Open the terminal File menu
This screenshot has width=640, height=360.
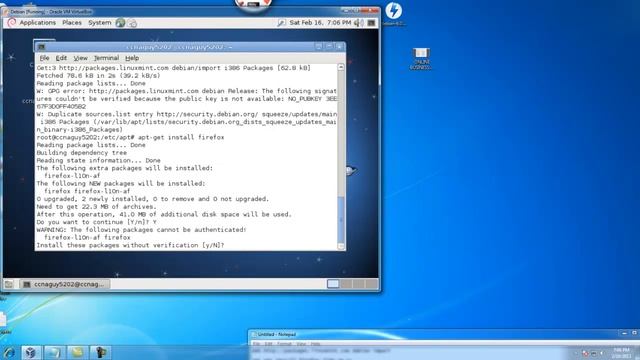[x=44, y=58]
